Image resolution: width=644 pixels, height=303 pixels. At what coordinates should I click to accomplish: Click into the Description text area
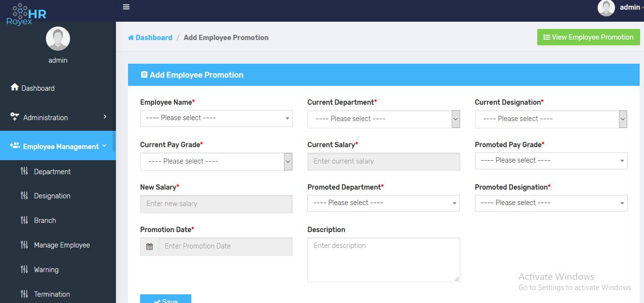point(383,260)
